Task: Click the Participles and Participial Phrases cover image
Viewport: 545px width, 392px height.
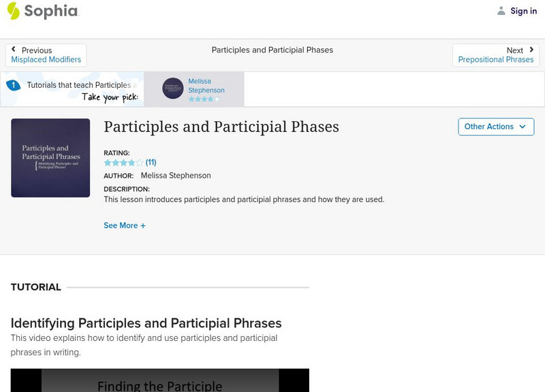Action: [50, 157]
